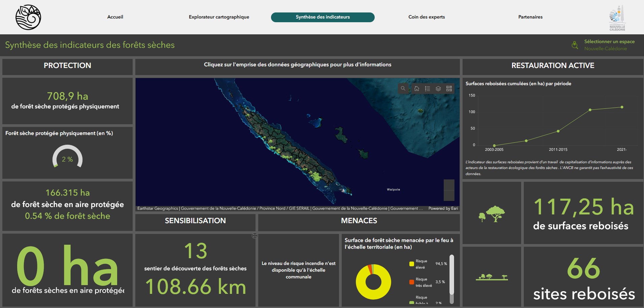Open the map search tool

coord(403,89)
